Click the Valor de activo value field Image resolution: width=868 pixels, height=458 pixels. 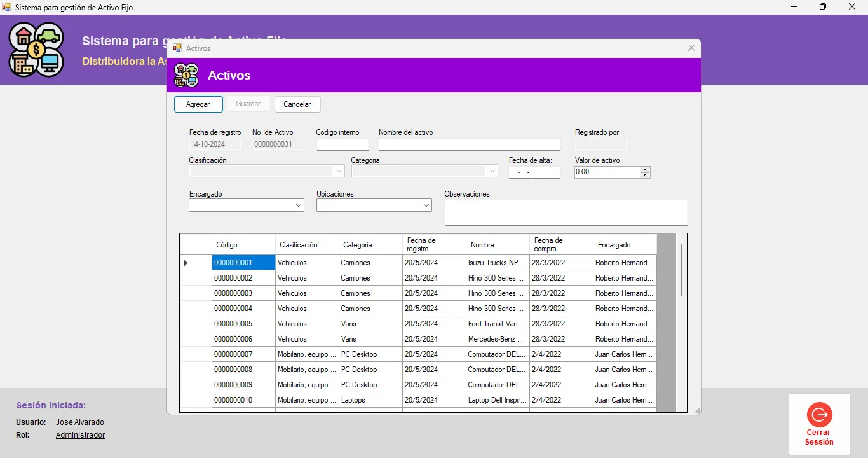(607, 172)
